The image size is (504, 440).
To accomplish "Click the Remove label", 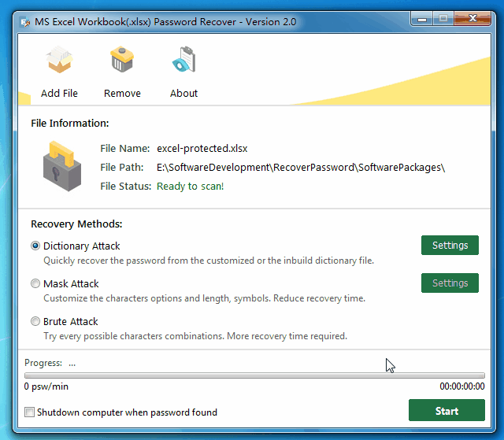I will click(122, 93).
